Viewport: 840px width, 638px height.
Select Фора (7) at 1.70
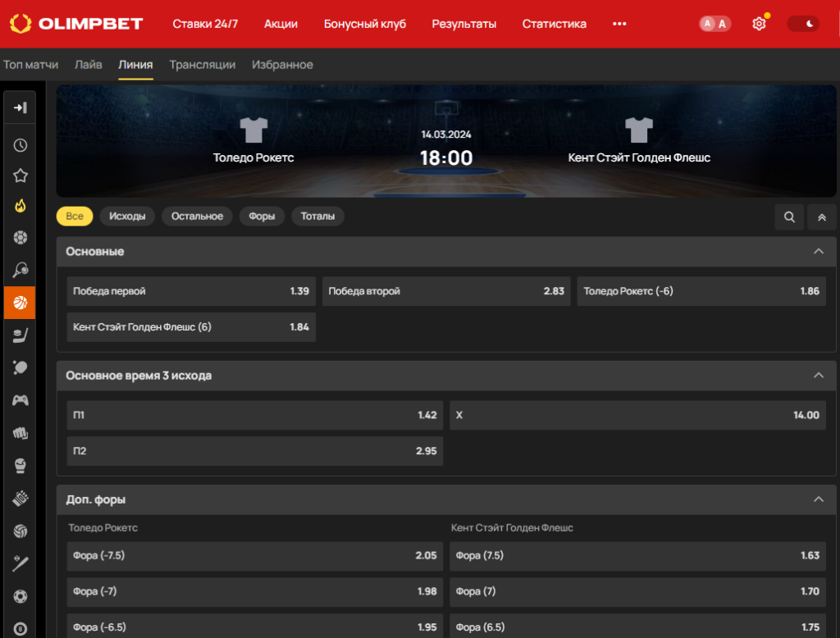[x=637, y=591]
